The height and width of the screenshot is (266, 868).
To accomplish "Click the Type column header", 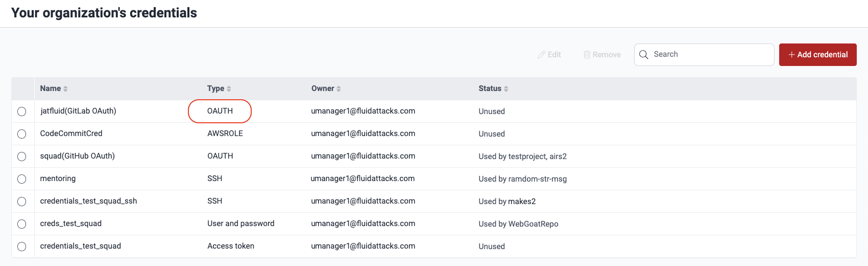I will pos(215,88).
